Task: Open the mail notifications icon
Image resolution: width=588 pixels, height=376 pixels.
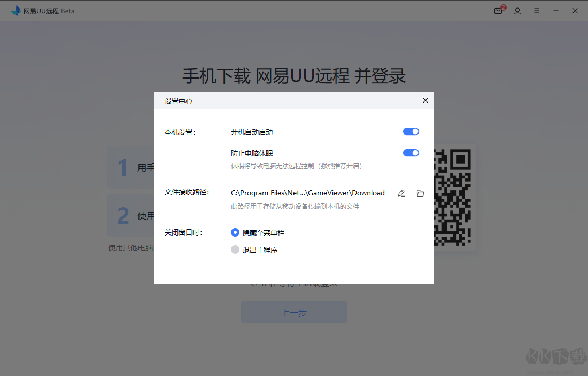Action: point(499,11)
